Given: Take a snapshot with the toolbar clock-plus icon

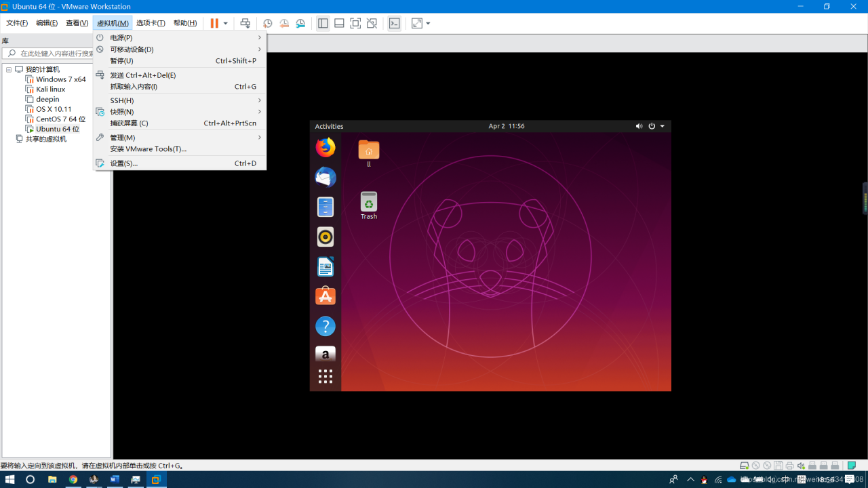Looking at the screenshot, I should coord(268,23).
